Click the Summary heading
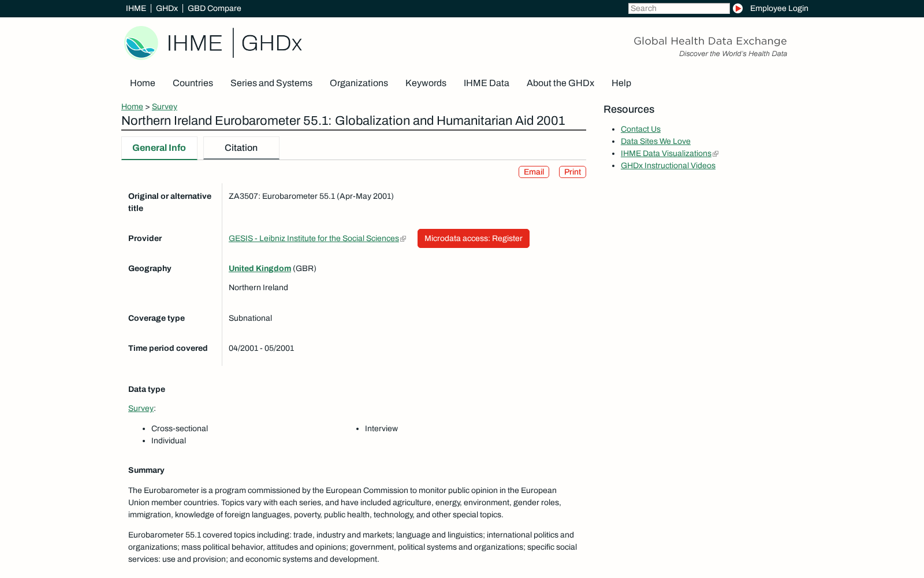This screenshot has height=578, width=924. click(146, 470)
